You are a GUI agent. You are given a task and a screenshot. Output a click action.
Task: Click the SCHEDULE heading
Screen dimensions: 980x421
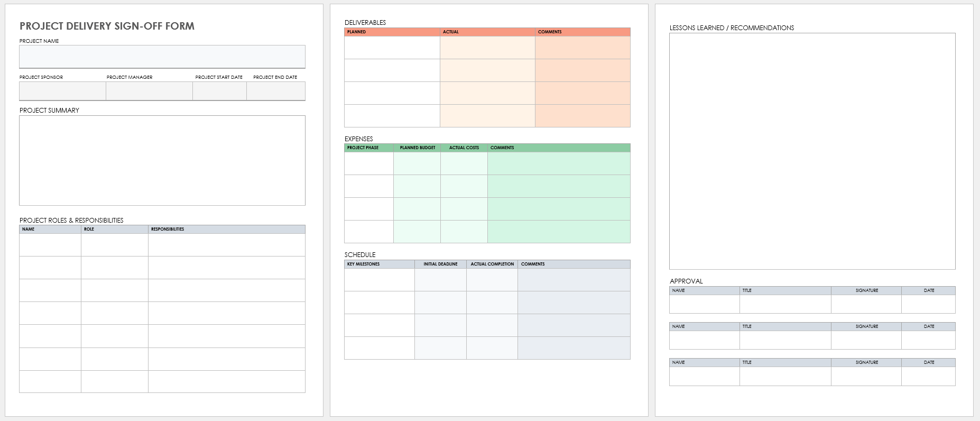pyautogui.click(x=360, y=255)
